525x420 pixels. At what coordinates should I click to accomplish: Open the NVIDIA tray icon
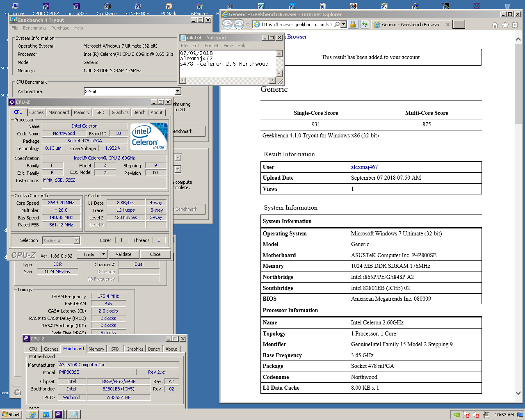[457, 415]
